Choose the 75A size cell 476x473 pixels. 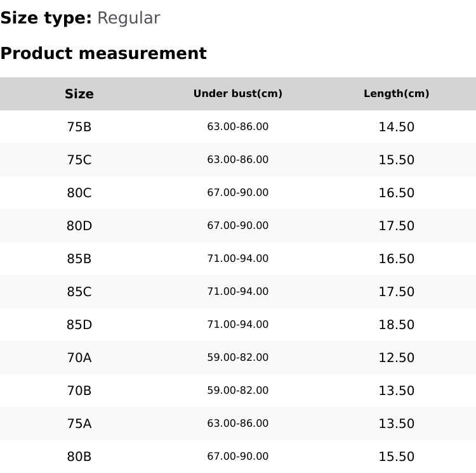click(79, 424)
